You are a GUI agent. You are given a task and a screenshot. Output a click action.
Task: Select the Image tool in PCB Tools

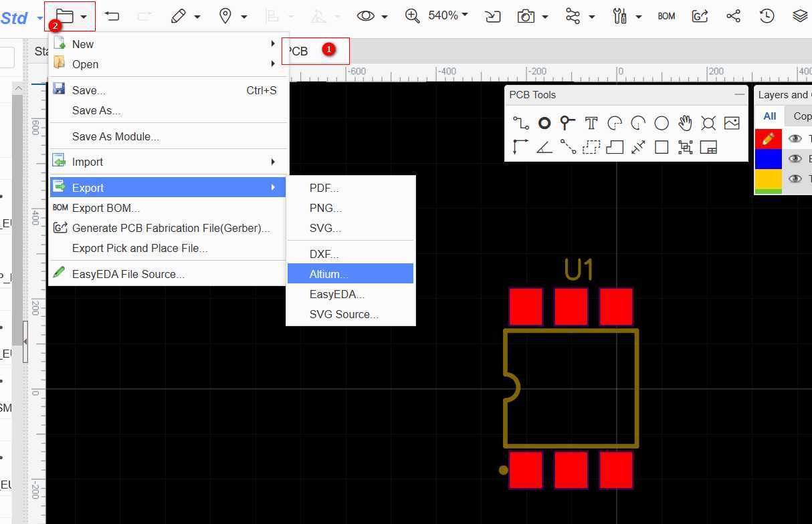click(732, 123)
